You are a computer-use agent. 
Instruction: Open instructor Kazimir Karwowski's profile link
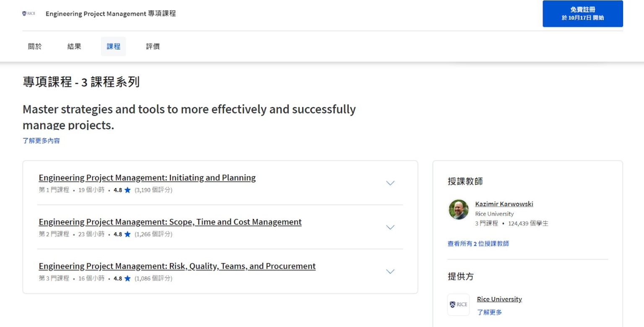pyautogui.click(x=504, y=204)
